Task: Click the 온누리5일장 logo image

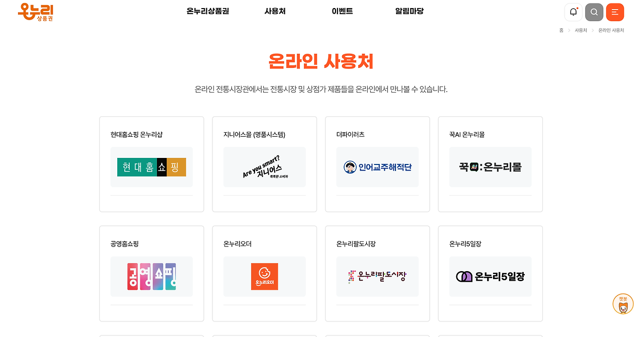Action: [490, 277]
